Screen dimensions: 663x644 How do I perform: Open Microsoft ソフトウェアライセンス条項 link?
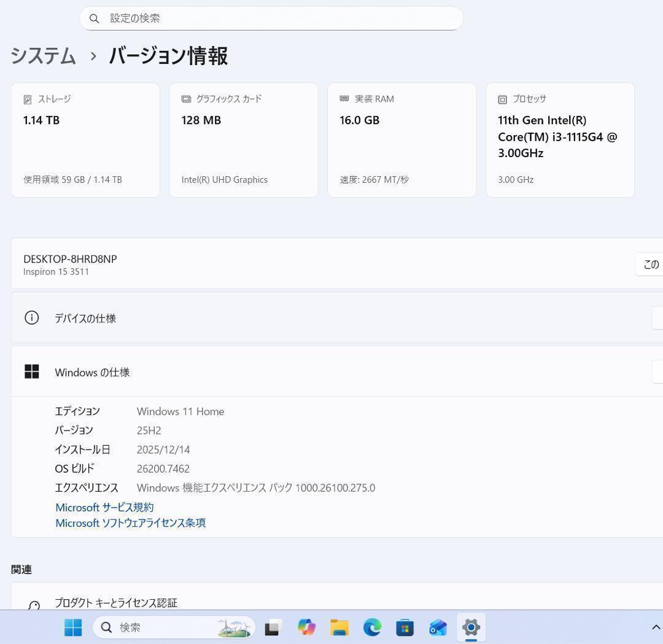130,523
